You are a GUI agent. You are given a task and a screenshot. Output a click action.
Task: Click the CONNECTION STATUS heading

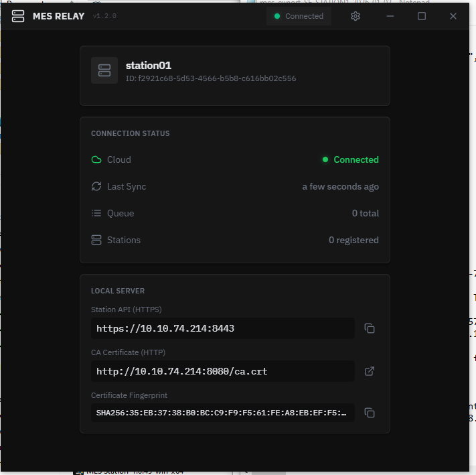(131, 133)
